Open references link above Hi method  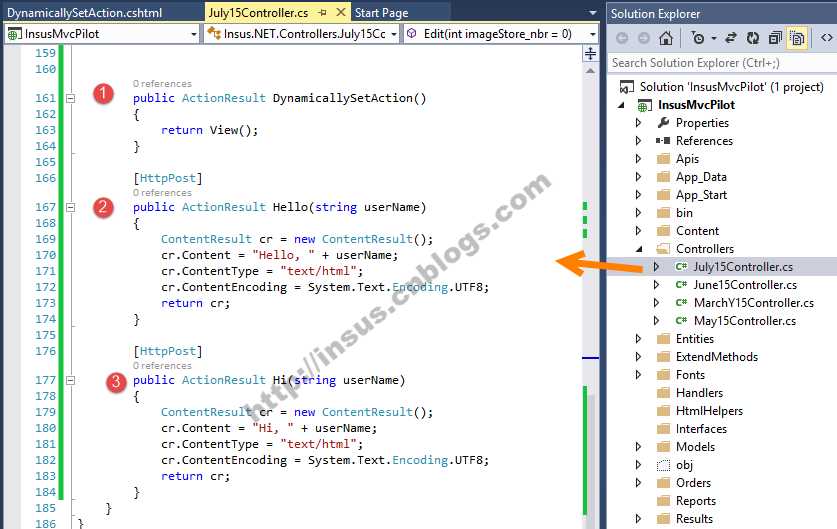coord(162,366)
